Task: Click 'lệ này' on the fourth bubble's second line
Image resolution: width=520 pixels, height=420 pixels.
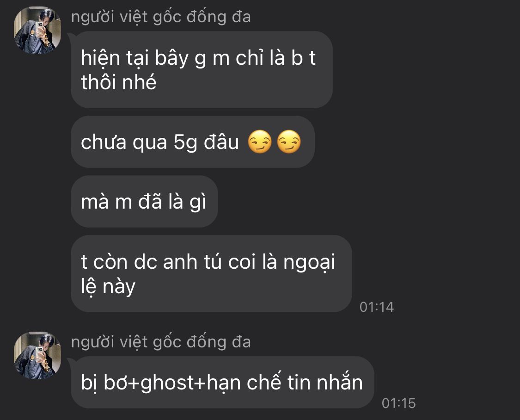Action: (108, 286)
